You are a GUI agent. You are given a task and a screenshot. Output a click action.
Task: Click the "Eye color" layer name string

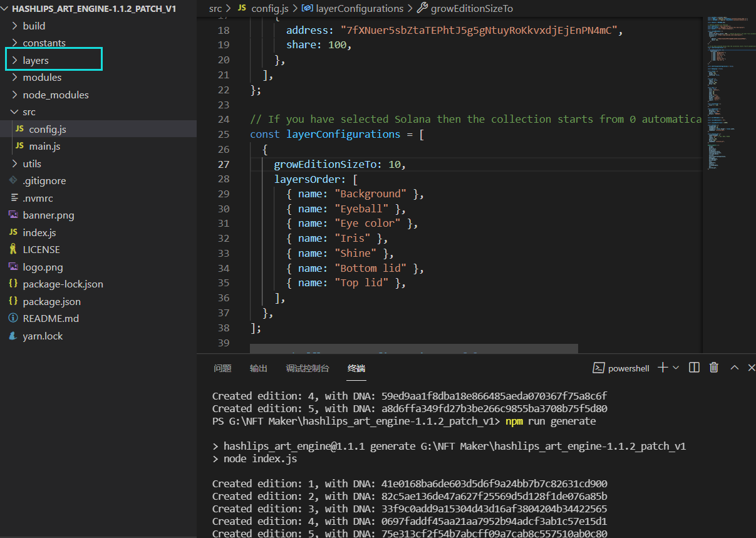pos(368,224)
